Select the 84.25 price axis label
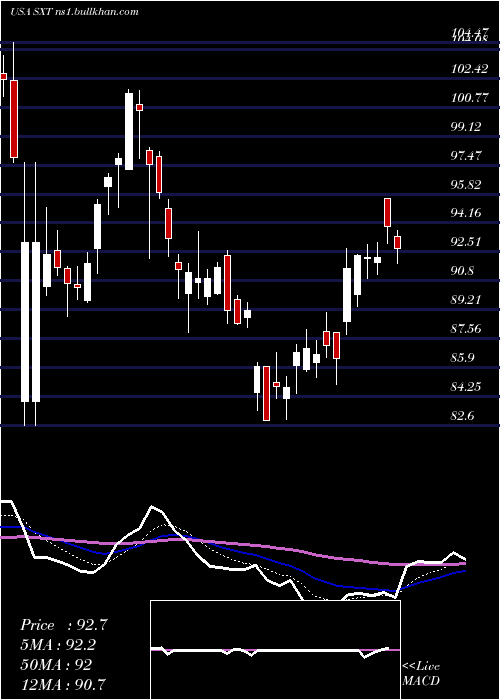The image size is (500, 700). pyautogui.click(x=466, y=387)
